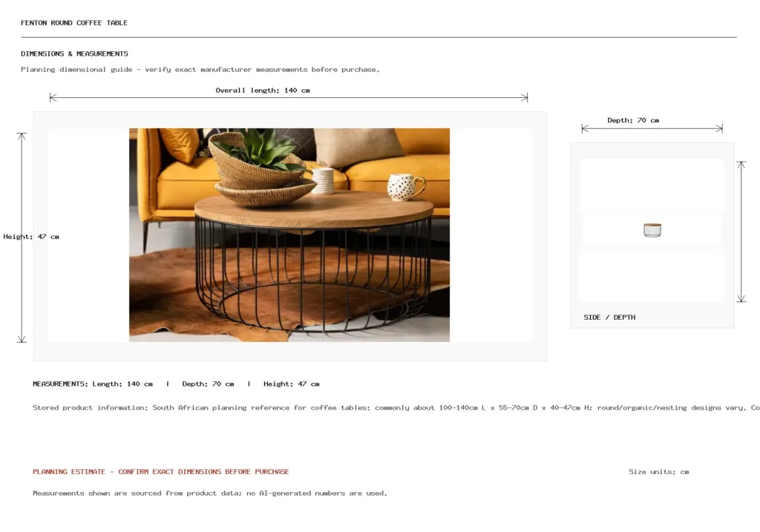Click the "Stored product information" paragraph

click(x=396, y=408)
